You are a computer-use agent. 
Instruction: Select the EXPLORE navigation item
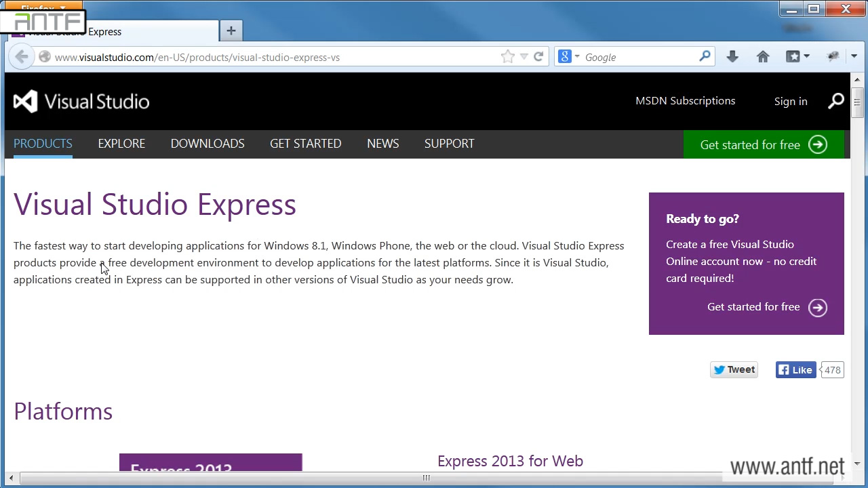click(x=121, y=144)
